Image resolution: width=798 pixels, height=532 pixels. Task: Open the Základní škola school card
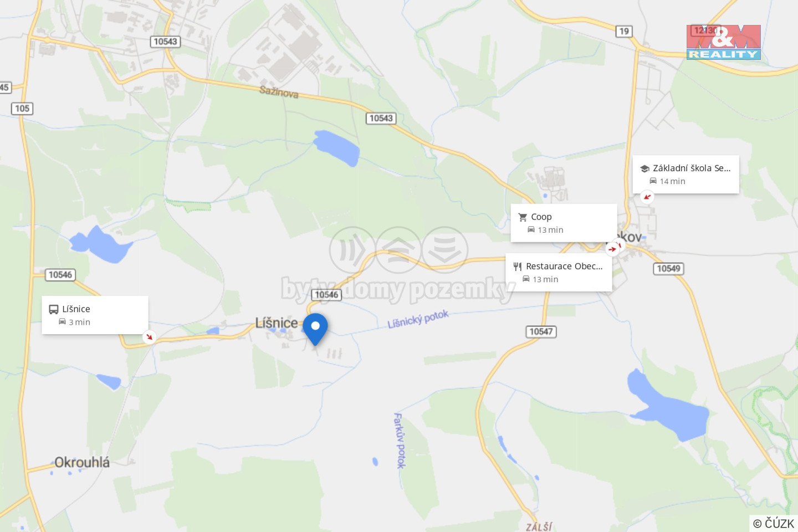(686, 174)
